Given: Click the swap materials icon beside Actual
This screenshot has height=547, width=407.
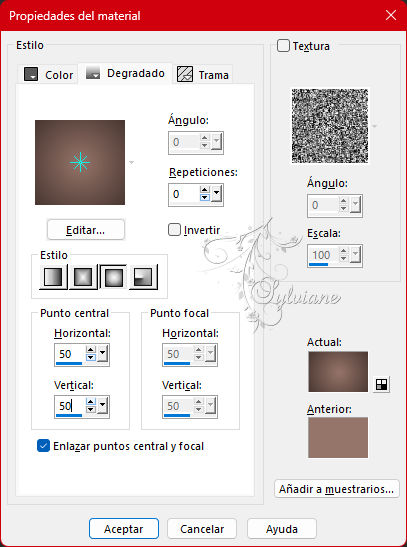Looking at the screenshot, I should tap(381, 384).
